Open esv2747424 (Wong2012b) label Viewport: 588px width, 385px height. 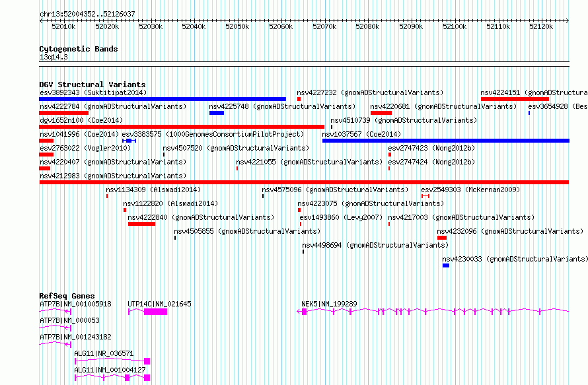pos(431,162)
